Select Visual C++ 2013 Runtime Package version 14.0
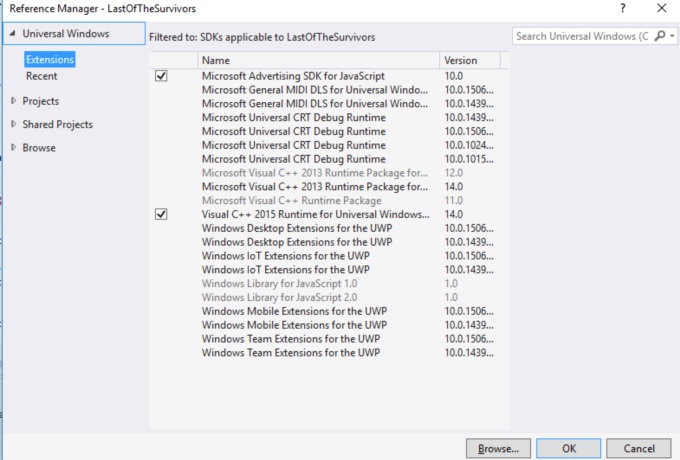The width and height of the screenshot is (680, 460). coord(329,187)
